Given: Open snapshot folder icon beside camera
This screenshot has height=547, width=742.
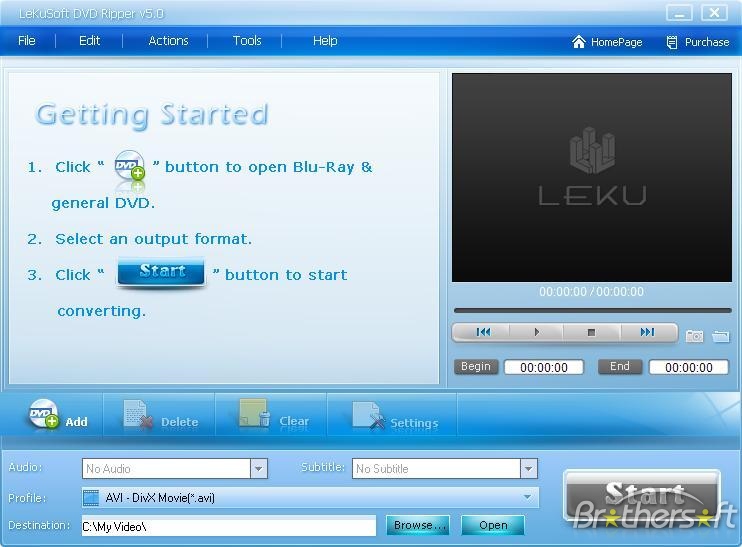Looking at the screenshot, I should (720, 335).
